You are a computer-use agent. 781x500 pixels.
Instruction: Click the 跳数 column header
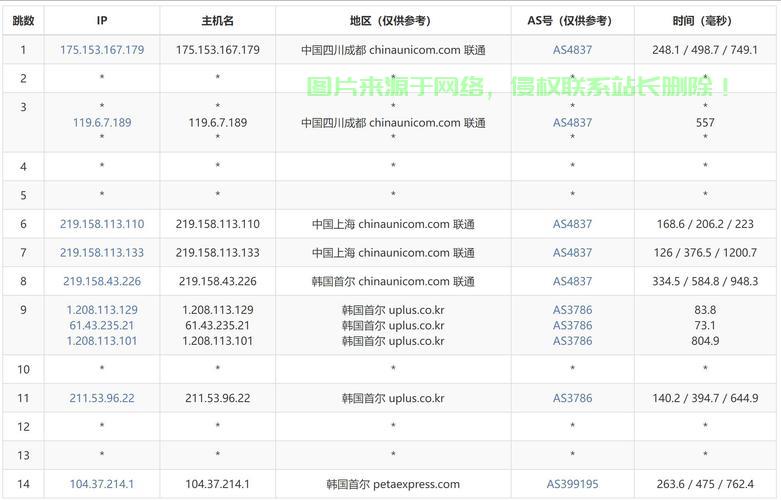pos(23,20)
